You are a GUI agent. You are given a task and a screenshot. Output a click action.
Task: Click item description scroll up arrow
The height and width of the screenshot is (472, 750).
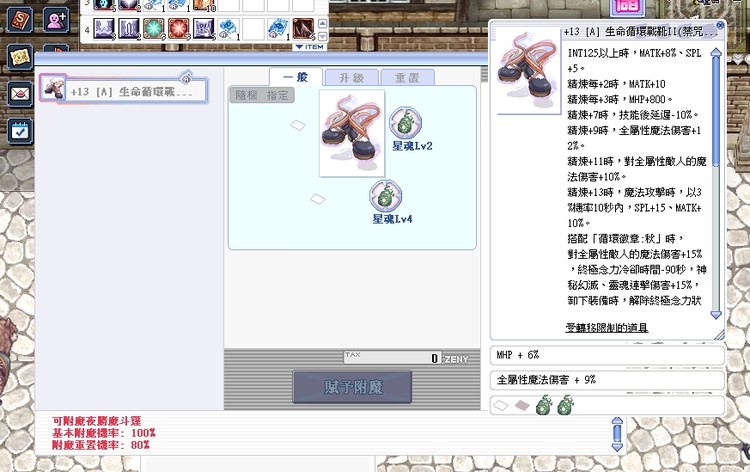[x=716, y=53]
